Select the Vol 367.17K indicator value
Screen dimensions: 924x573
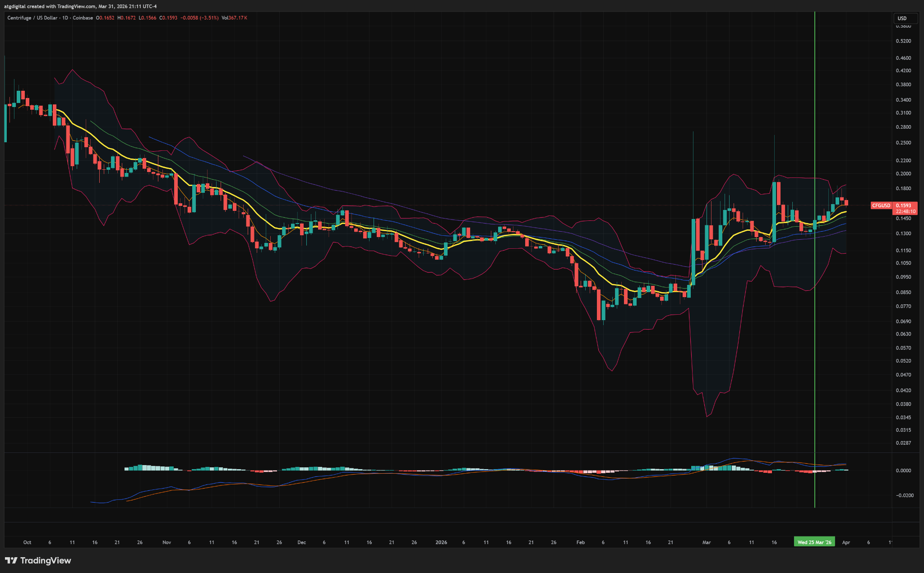[234, 18]
